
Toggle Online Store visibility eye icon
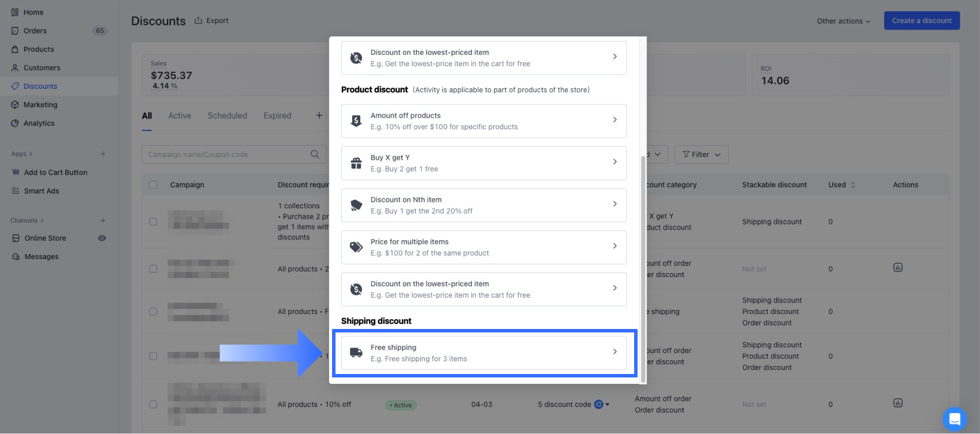click(102, 238)
